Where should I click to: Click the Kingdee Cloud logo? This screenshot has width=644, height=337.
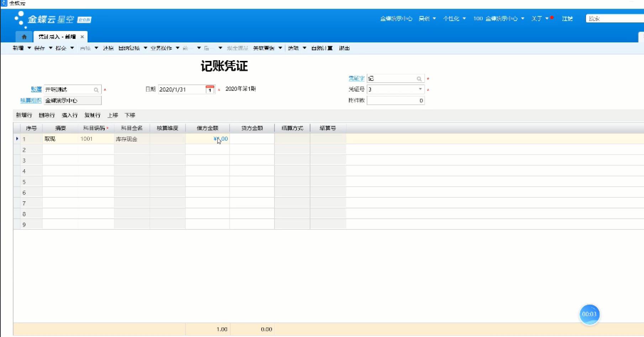point(52,19)
